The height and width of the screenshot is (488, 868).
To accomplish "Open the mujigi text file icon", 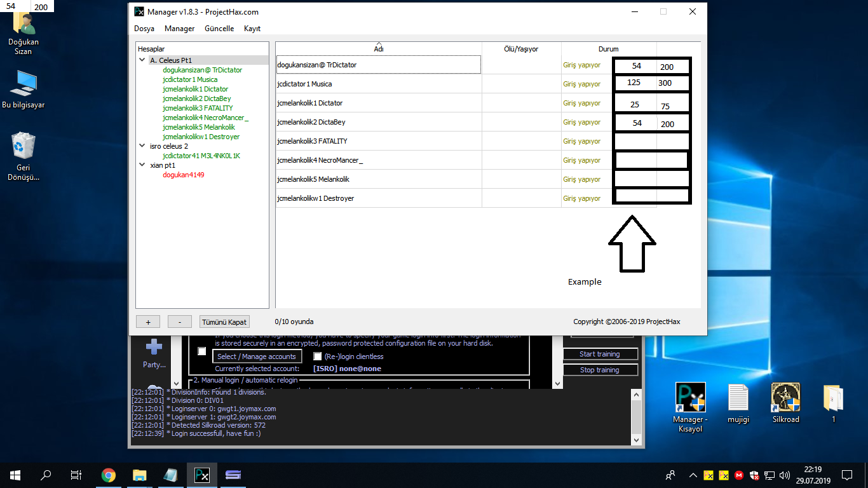I will pos(738,399).
